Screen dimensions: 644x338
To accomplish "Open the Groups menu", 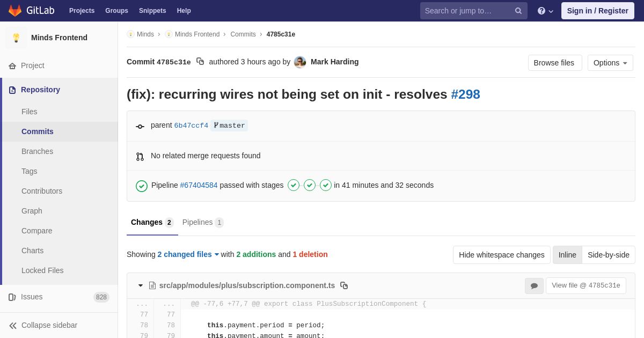I will (116, 11).
